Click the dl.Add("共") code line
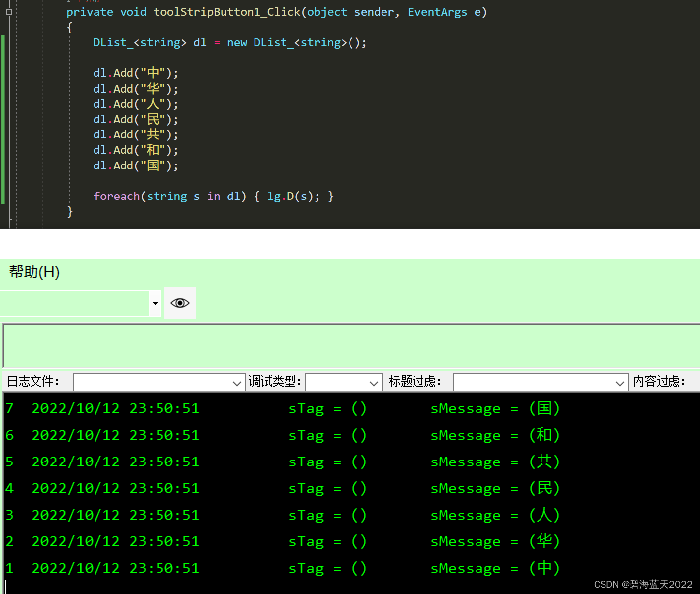The height and width of the screenshot is (594, 700). (x=136, y=134)
